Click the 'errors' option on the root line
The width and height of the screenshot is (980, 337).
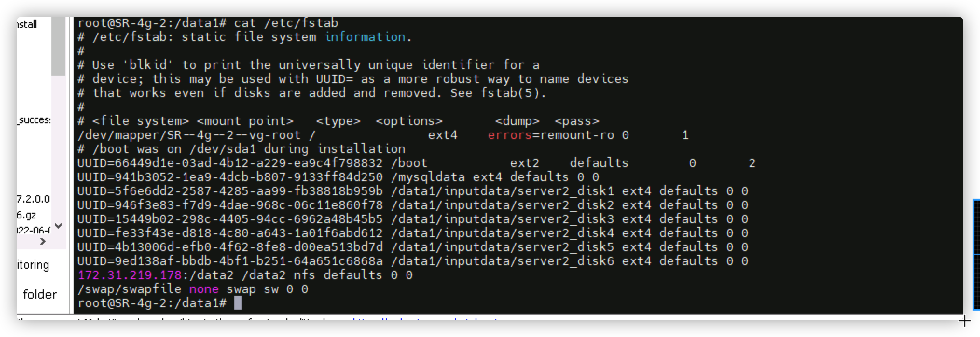pos(510,135)
